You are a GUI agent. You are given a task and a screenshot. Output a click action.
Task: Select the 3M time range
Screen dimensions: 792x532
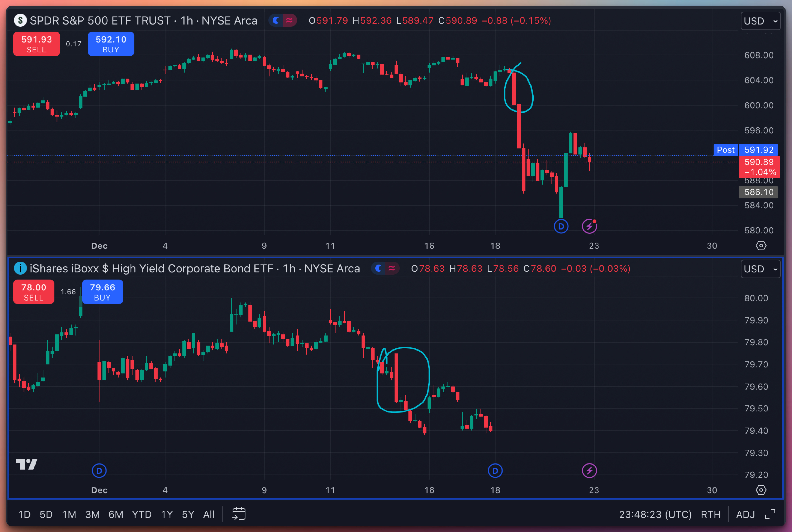coord(92,514)
